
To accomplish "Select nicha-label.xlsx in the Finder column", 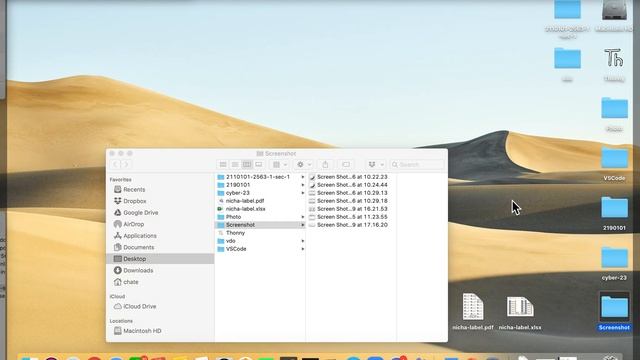I will (260, 209).
